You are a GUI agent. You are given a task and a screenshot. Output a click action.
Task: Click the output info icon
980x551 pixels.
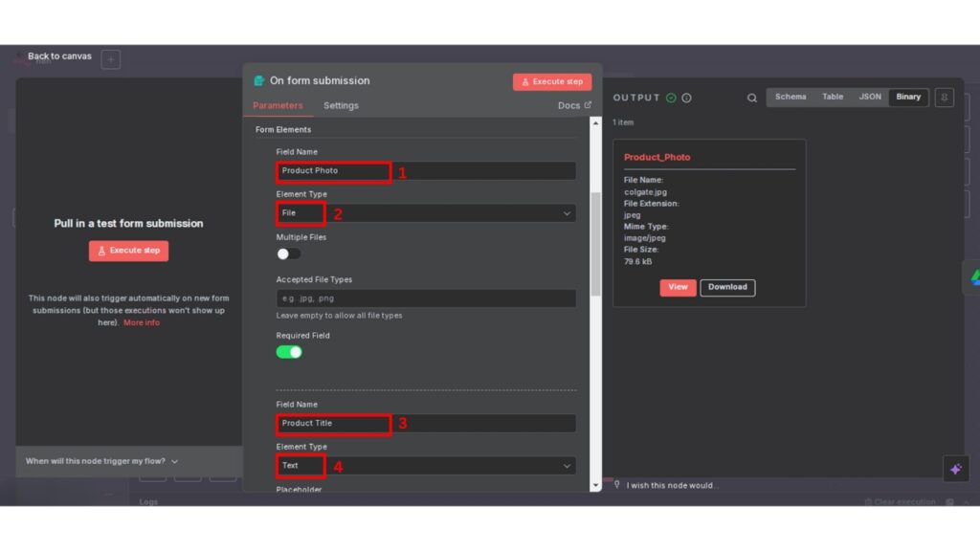click(x=686, y=98)
